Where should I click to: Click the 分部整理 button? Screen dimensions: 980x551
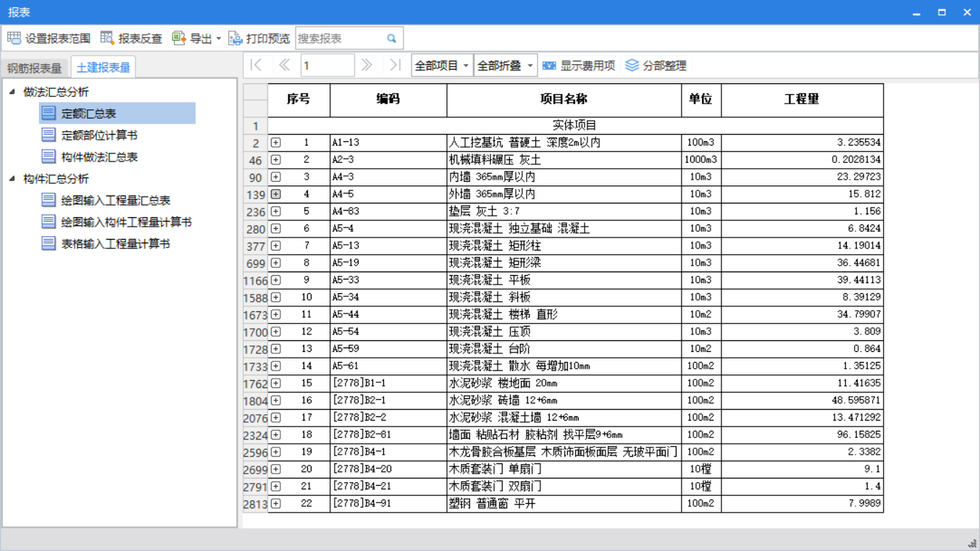pos(656,65)
